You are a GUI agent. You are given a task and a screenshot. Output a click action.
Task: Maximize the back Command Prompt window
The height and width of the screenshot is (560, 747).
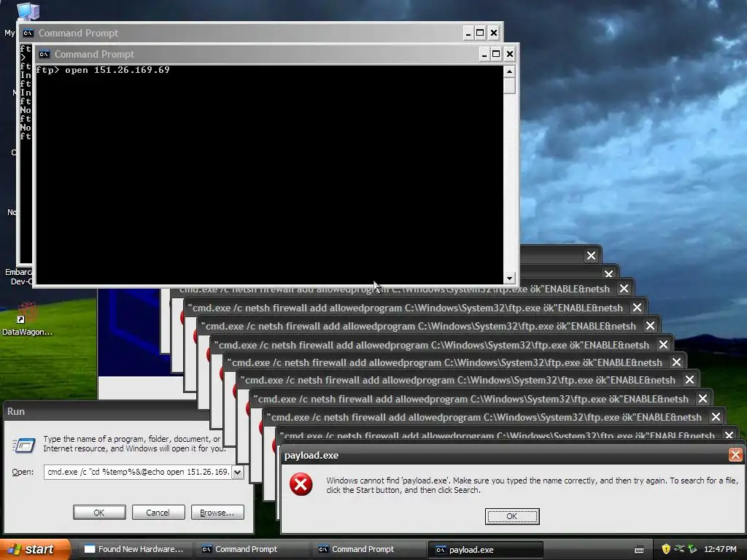[x=480, y=33]
